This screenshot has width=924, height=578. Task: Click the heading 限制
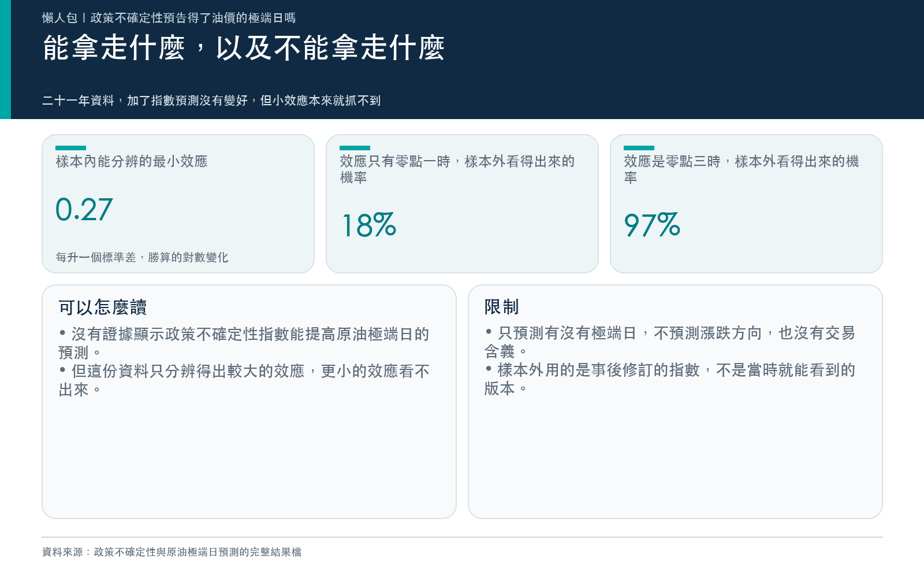coord(502,306)
